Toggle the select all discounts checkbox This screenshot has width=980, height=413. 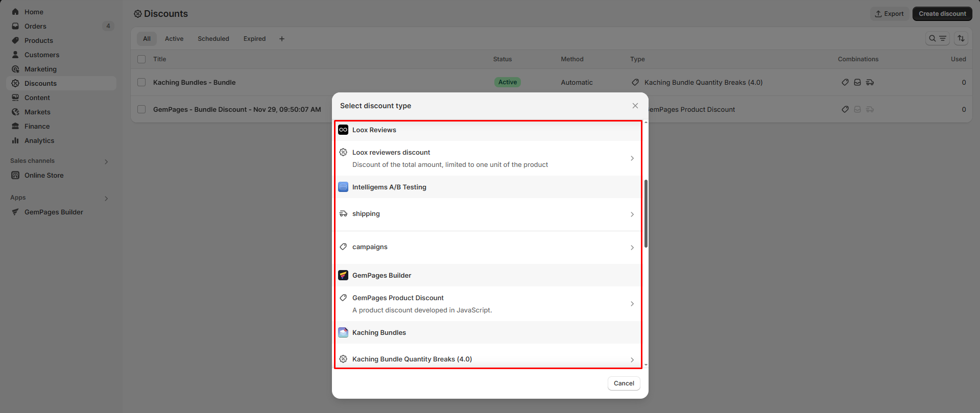(141, 59)
